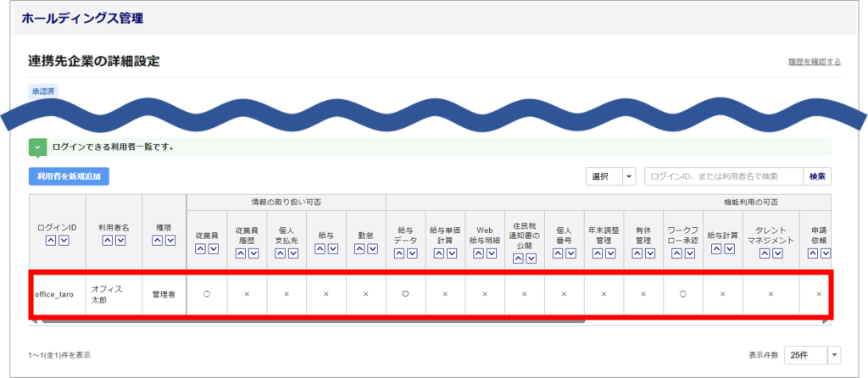Sort 利用者名 column ascending
The image size is (868, 378).
pyautogui.click(x=107, y=241)
